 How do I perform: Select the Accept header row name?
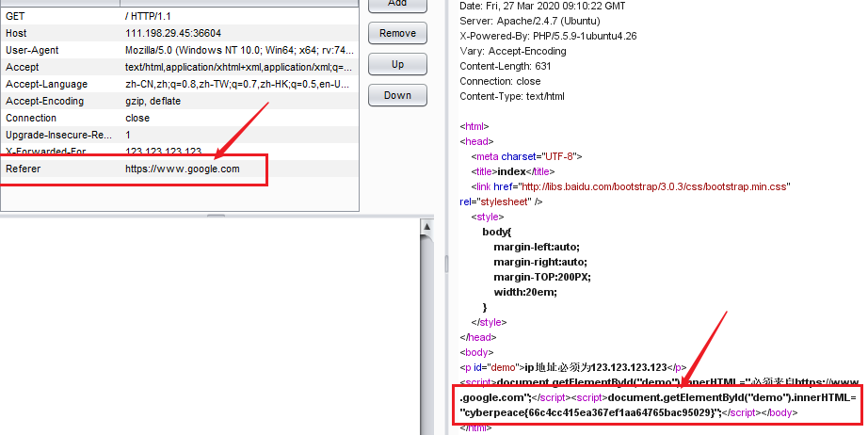click(x=23, y=67)
